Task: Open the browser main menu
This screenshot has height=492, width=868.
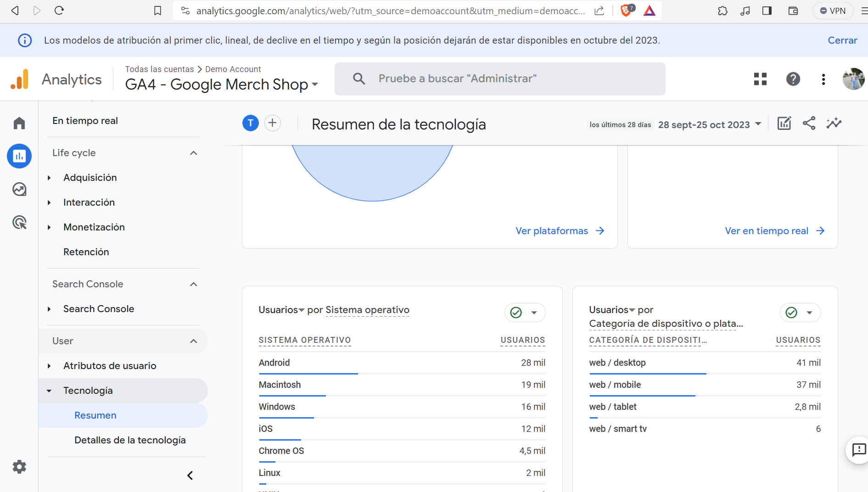Action: [x=863, y=11]
